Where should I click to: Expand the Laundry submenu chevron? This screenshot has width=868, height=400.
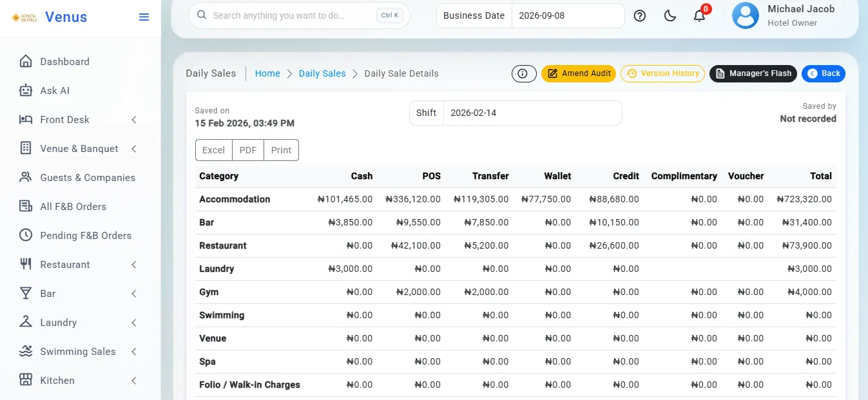pyautogui.click(x=134, y=323)
